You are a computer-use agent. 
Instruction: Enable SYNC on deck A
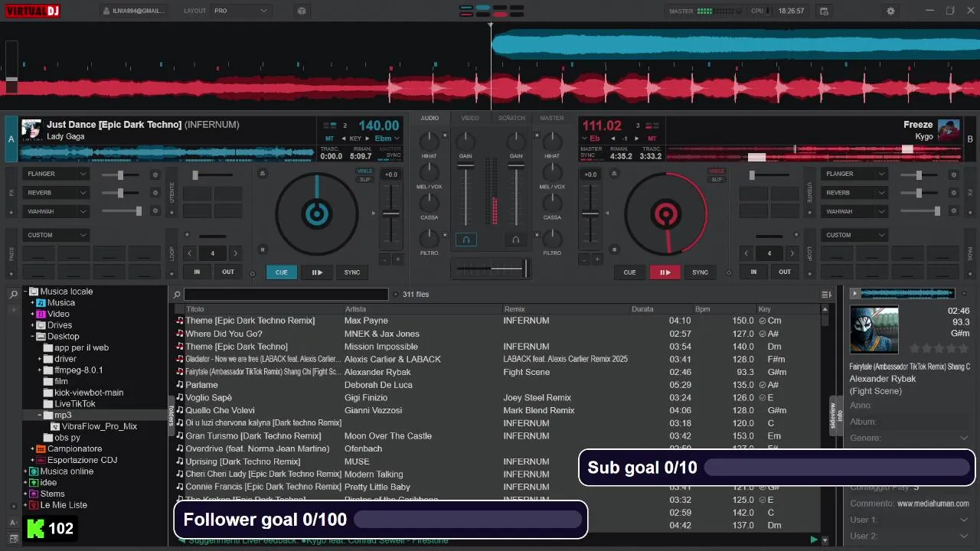(352, 272)
